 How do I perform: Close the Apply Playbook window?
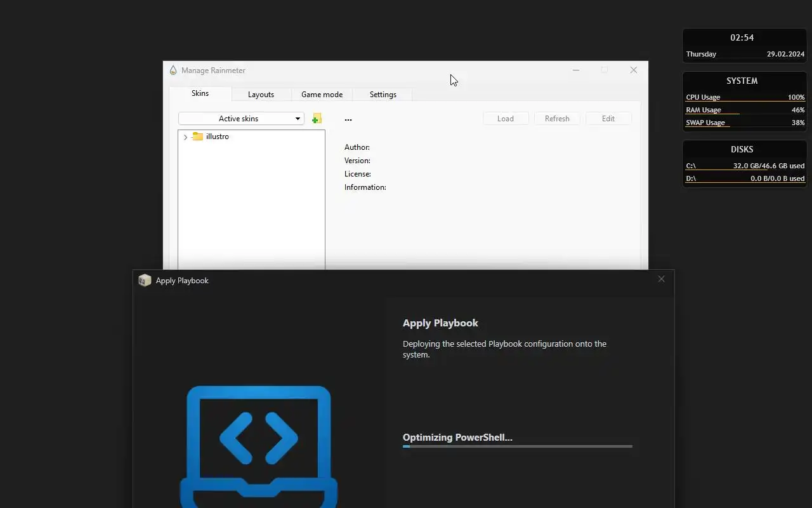(x=661, y=279)
